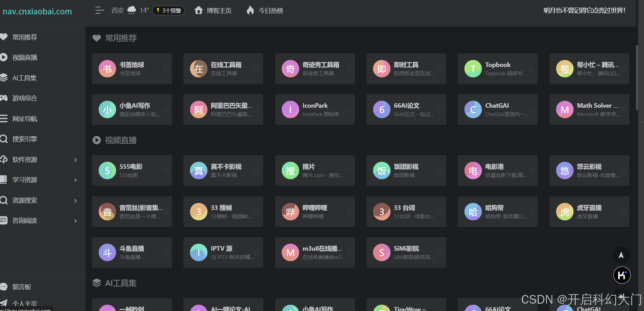Click the direct-link arrow on 书签地球 card
This screenshot has width=644, height=311.
tap(166, 69)
